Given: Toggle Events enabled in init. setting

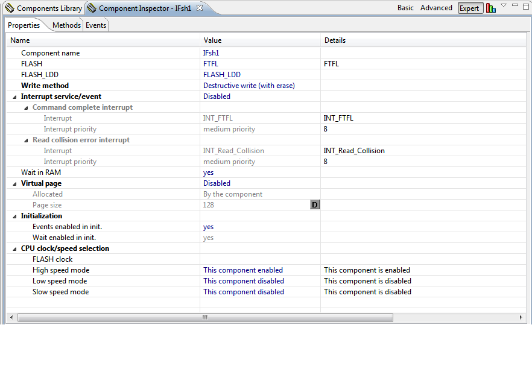Looking at the screenshot, I should pos(208,226).
